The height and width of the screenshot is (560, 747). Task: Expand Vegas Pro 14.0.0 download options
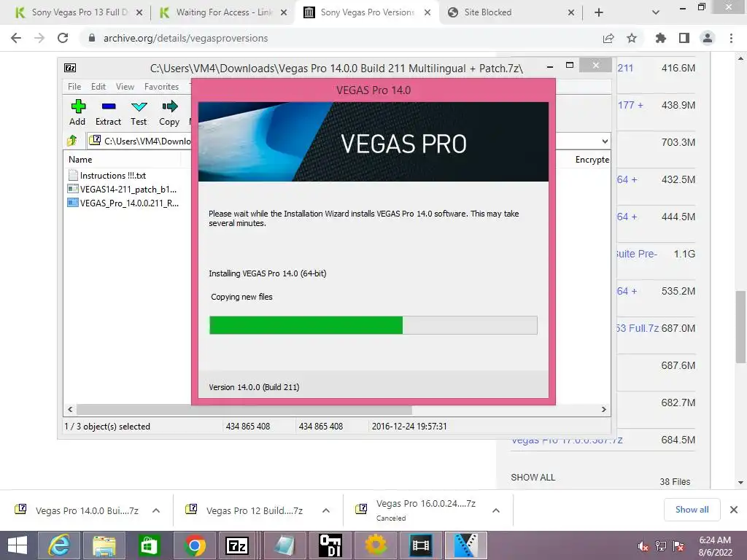pyautogui.click(x=156, y=510)
